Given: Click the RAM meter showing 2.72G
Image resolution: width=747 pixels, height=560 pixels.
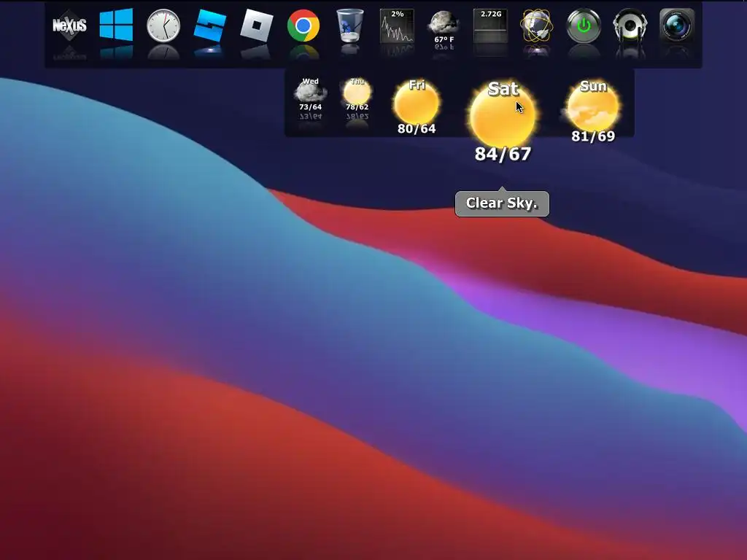Looking at the screenshot, I should [491, 26].
